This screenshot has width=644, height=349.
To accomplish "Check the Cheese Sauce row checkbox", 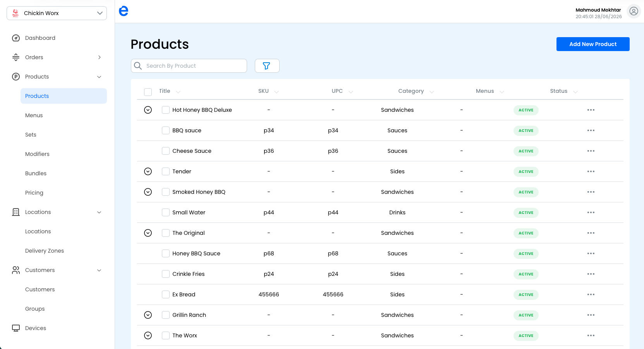I will [166, 151].
